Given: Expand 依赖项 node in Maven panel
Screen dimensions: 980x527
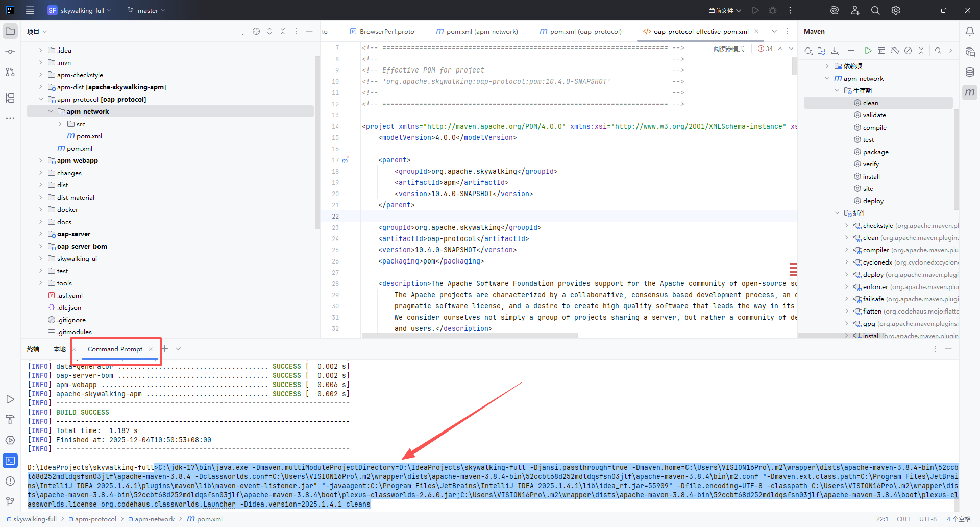Looking at the screenshot, I should pos(827,66).
